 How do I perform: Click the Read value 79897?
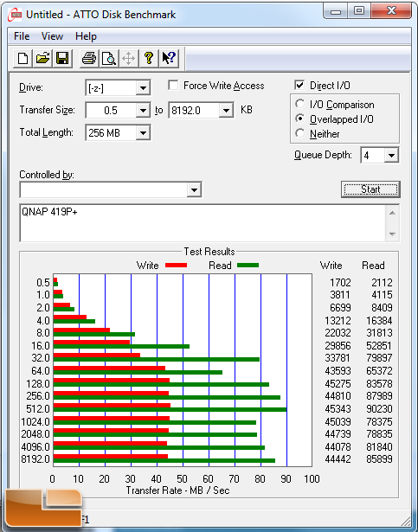tap(379, 358)
